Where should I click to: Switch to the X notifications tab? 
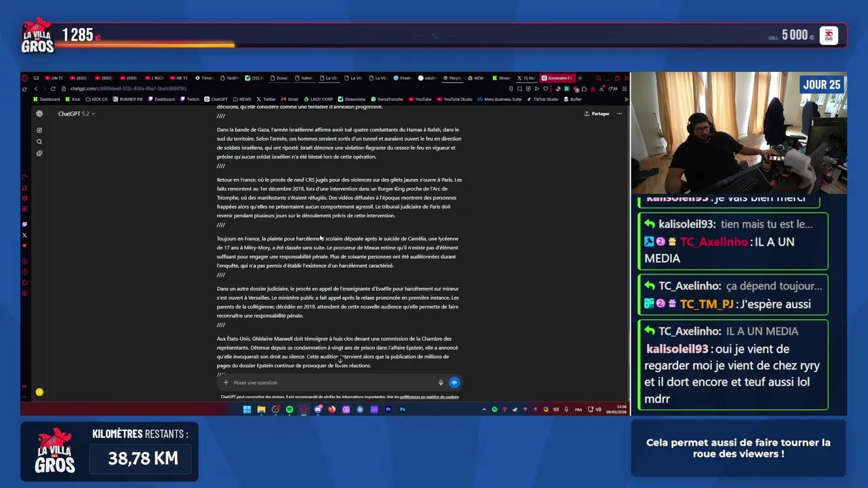click(527, 78)
